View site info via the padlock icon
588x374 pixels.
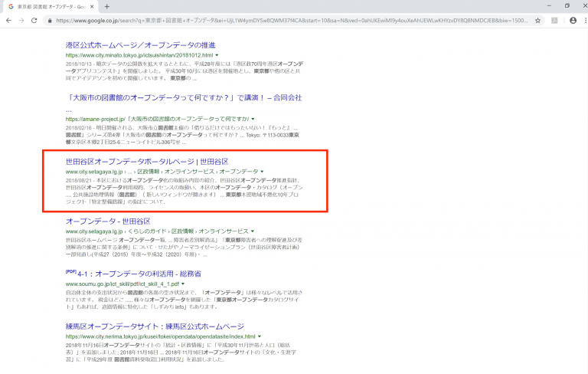click(x=50, y=21)
